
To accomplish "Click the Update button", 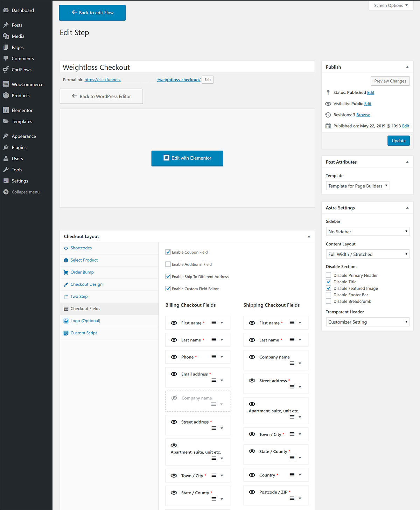I will tap(398, 141).
